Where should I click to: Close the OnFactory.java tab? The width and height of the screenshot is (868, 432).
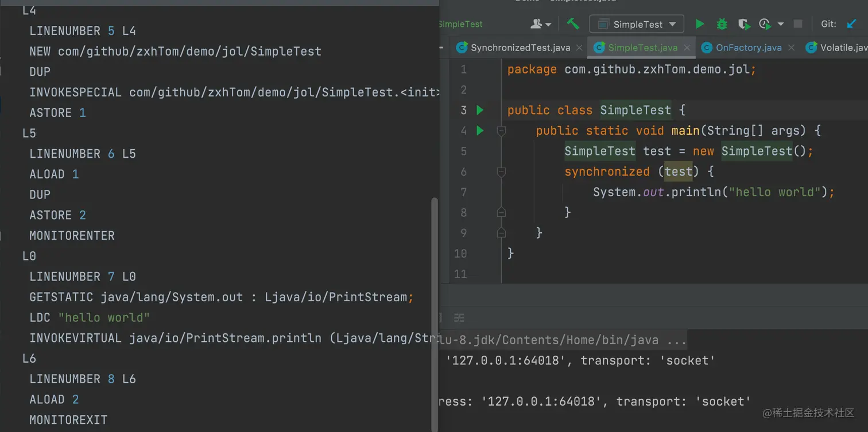click(790, 48)
